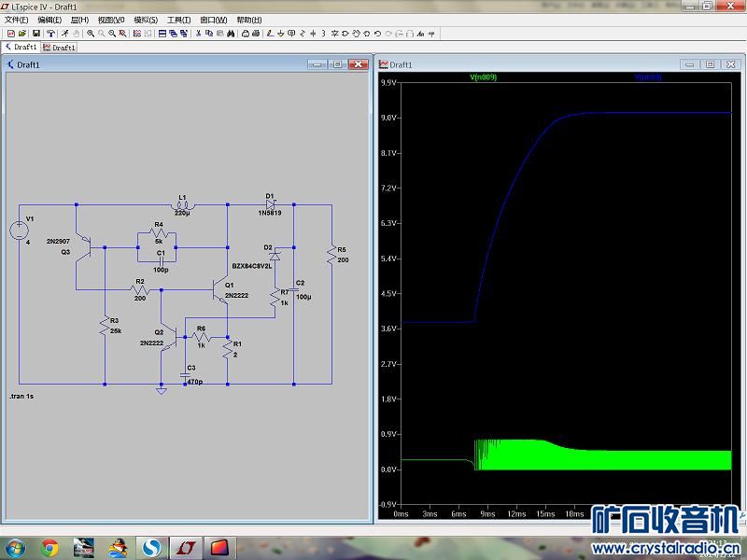Switch to the Draft1 waveform tab

pos(61,47)
